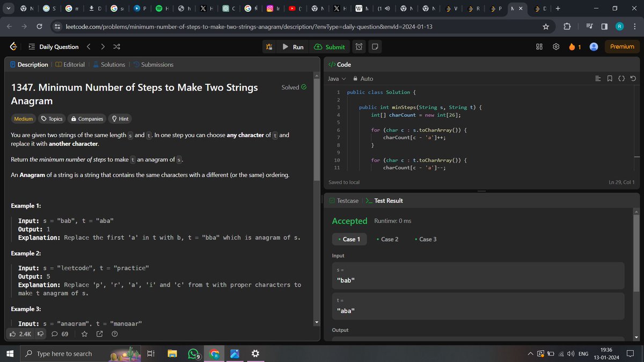Viewport: 644px width, 362px height.
Task: Open the Editorial tab
Action: (x=70, y=64)
